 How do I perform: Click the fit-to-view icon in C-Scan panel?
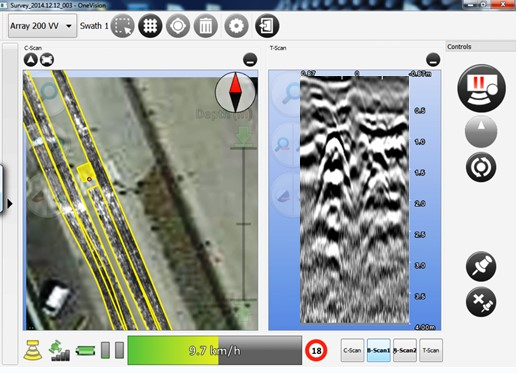coord(47,60)
